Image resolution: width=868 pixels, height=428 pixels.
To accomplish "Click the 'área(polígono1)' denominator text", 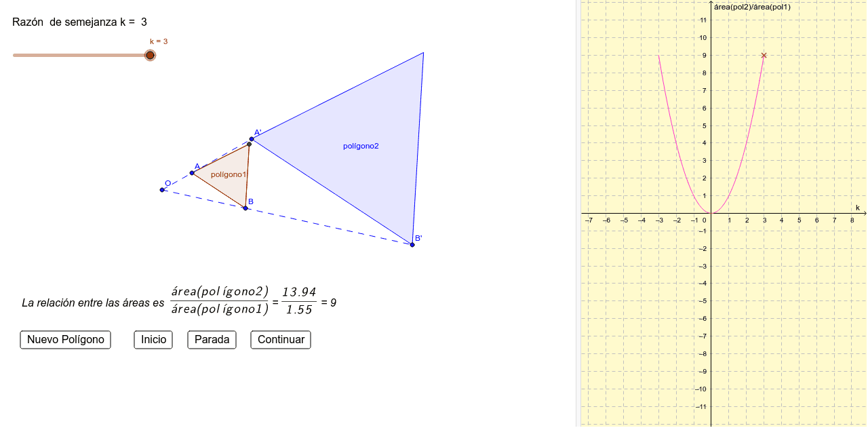I will [x=220, y=310].
